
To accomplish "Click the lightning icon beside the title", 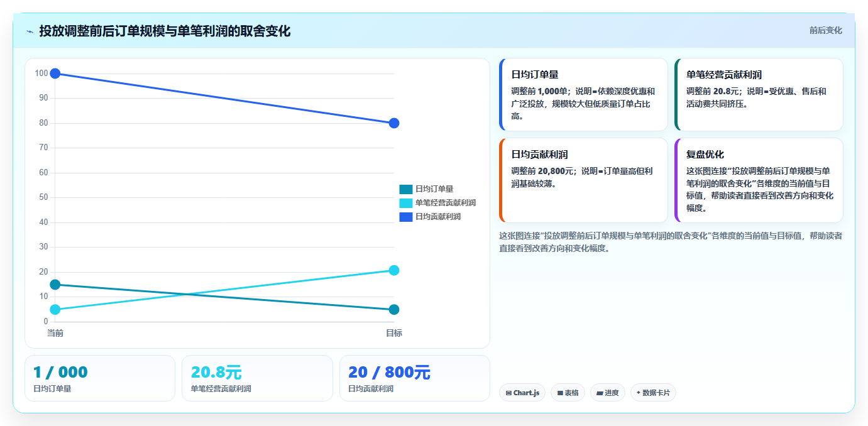I will pos(30,31).
